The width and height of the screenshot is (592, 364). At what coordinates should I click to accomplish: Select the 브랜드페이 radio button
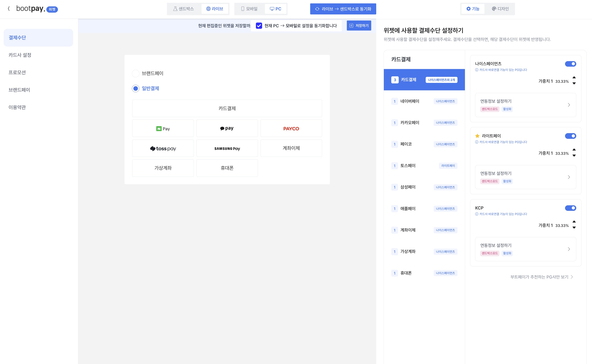(x=136, y=73)
